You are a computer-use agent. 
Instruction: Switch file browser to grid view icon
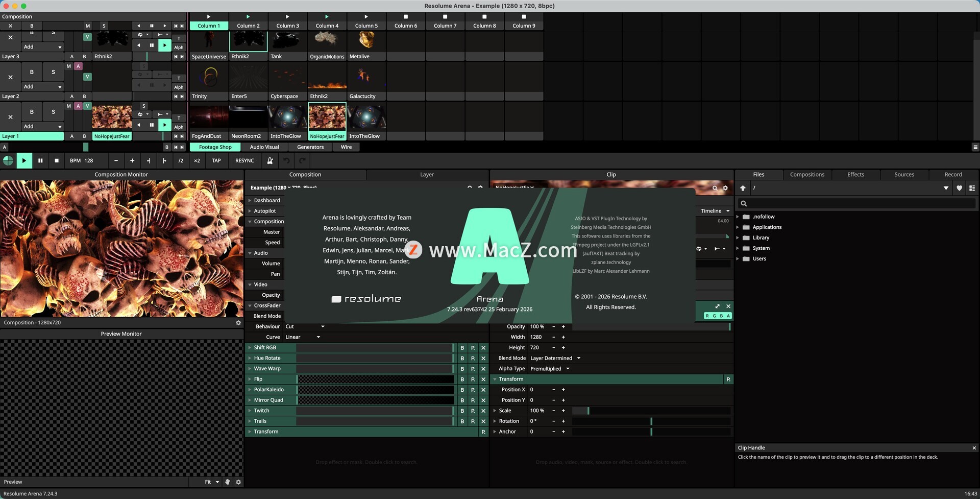(x=972, y=188)
